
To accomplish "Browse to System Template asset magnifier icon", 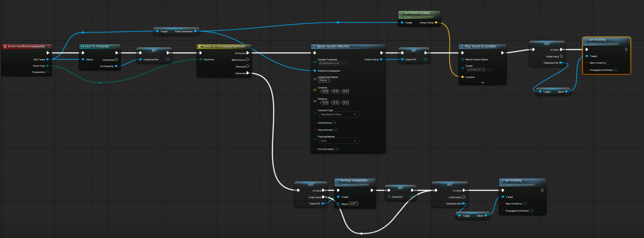I will click(x=347, y=63).
